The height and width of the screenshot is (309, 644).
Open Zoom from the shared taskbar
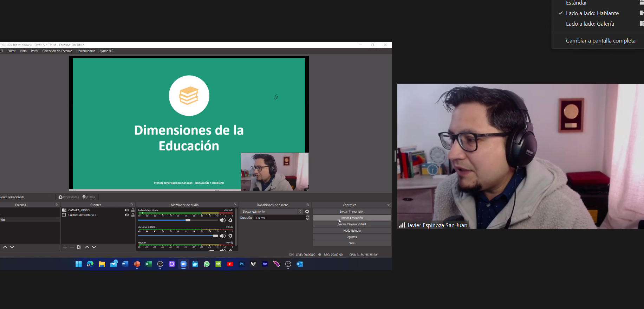click(x=183, y=264)
